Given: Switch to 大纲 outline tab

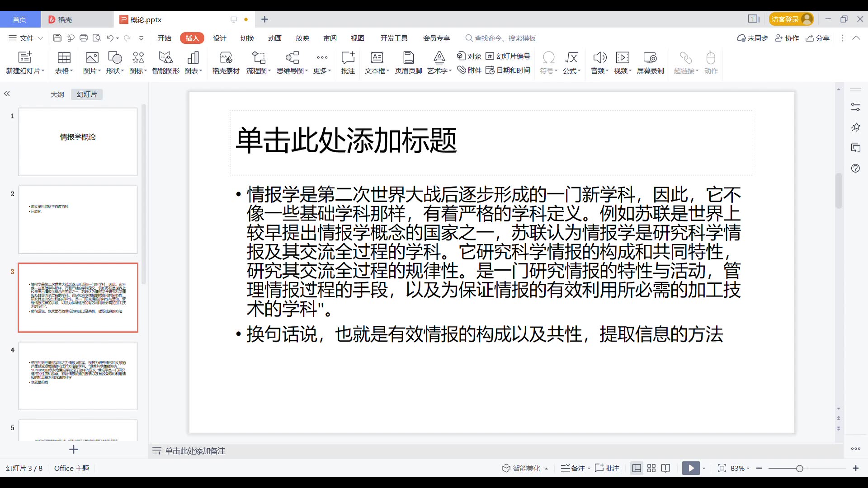Looking at the screenshot, I should 57,94.
